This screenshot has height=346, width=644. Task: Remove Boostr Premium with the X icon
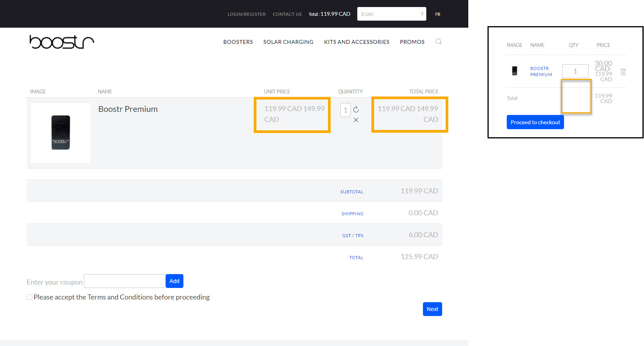pyautogui.click(x=356, y=120)
